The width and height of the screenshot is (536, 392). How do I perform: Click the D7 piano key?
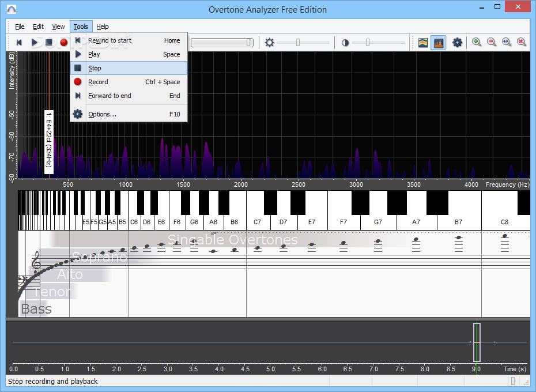(x=283, y=222)
